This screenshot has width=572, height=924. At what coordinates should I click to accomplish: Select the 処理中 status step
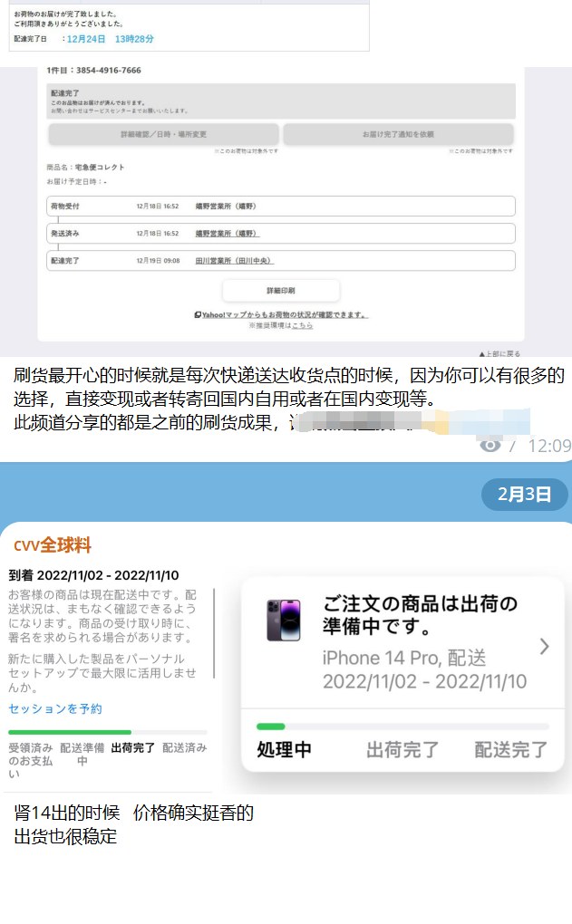tap(285, 749)
